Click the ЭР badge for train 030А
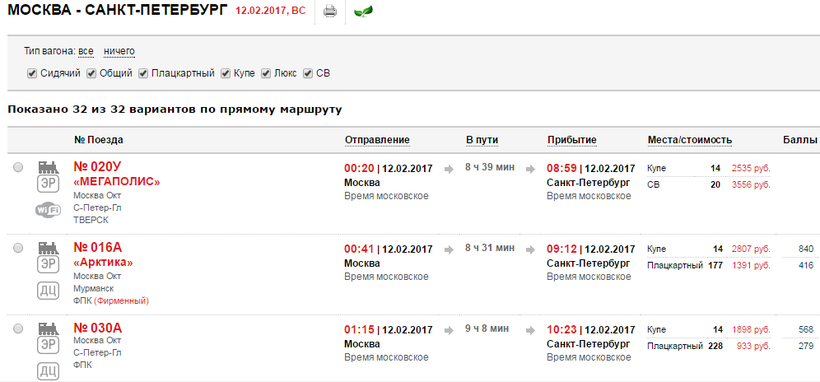This screenshot has height=382, width=820. 48,345
